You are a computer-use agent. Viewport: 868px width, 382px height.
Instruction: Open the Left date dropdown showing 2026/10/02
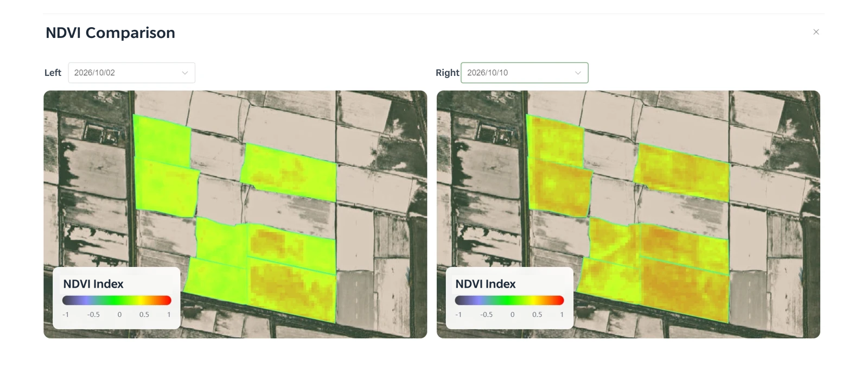(131, 73)
